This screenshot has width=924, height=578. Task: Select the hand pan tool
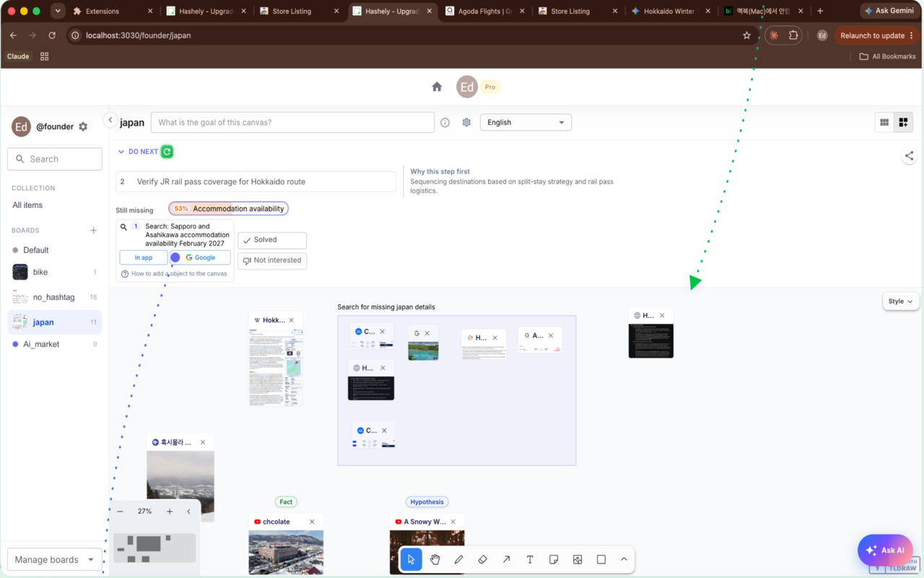[x=435, y=559]
